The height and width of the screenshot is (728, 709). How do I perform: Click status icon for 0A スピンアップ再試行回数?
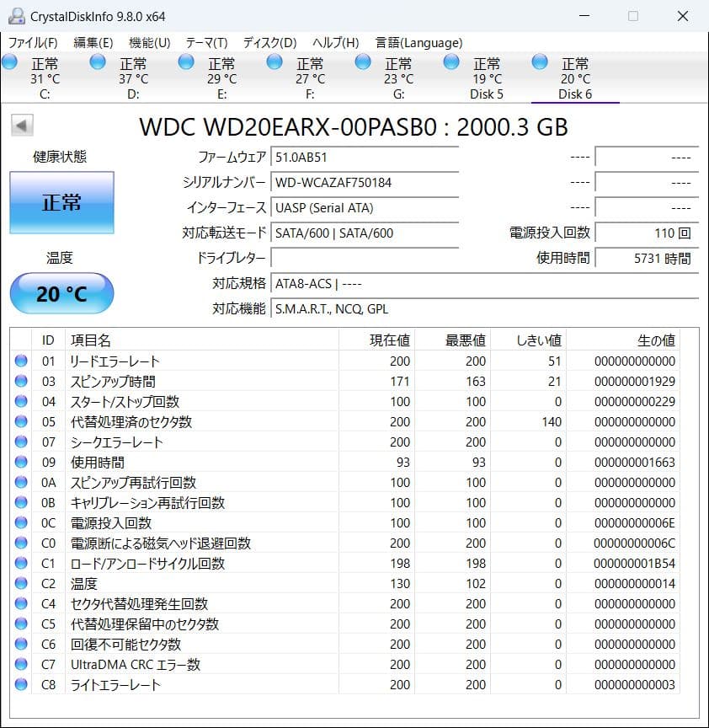click(21, 482)
